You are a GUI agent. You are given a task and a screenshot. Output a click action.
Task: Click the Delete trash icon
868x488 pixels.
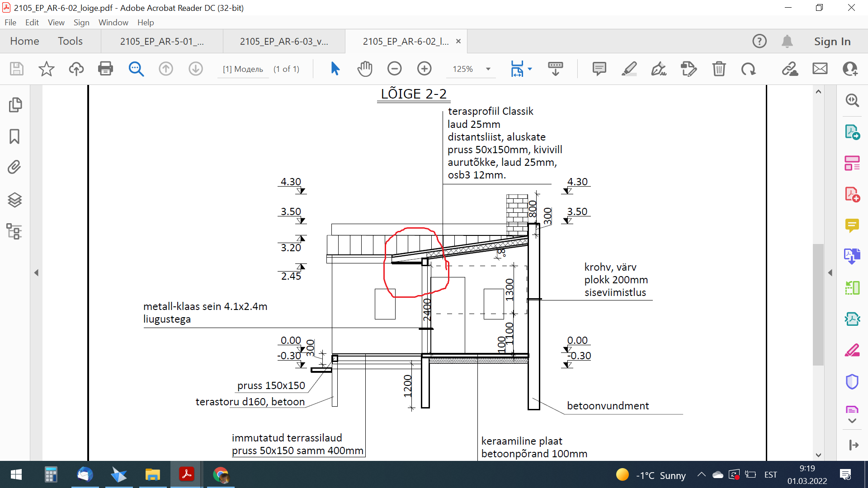point(719,69)
